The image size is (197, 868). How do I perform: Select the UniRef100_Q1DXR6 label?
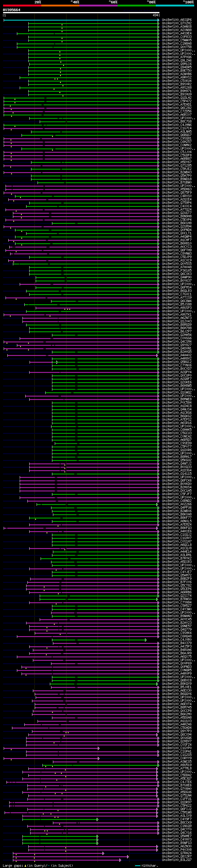[177, 450]
